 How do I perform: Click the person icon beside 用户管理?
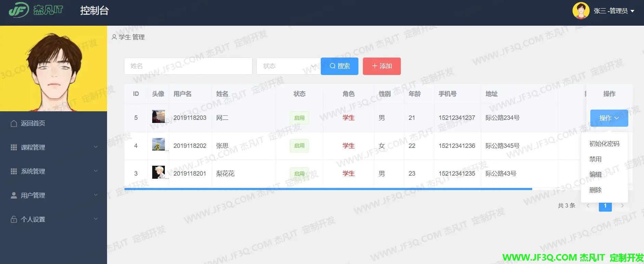coord(14,195)
